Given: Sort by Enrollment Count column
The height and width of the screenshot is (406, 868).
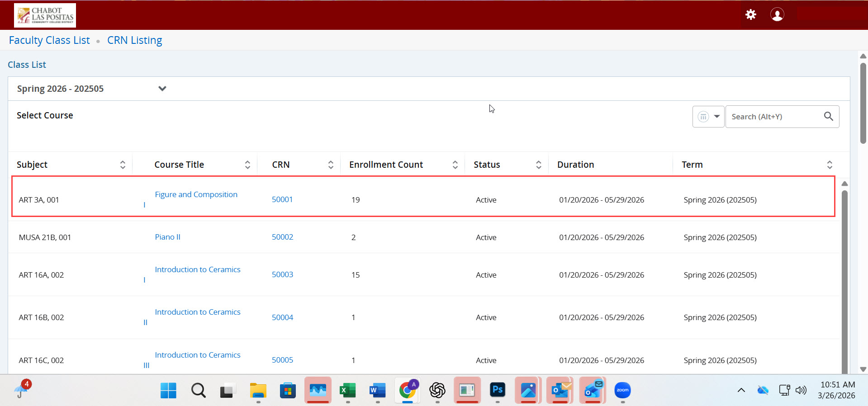Looking at the screenshot, I should click(x=455, y=165).
